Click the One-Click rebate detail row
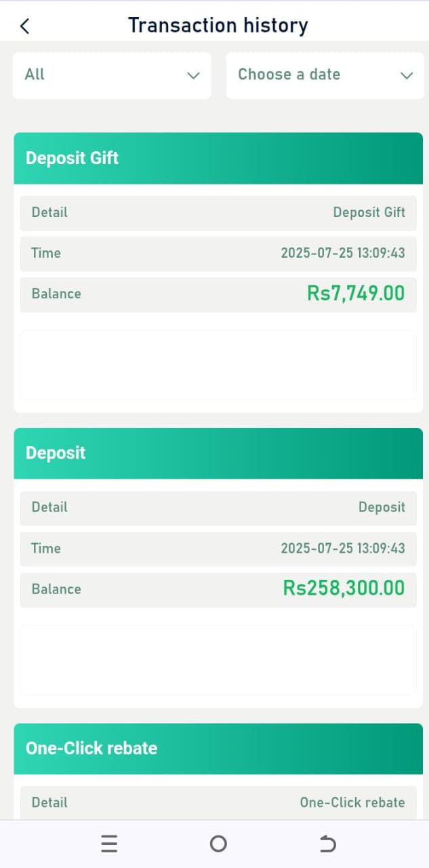The image size is (429, 868). pyautogui.click(x=218, y=803)
